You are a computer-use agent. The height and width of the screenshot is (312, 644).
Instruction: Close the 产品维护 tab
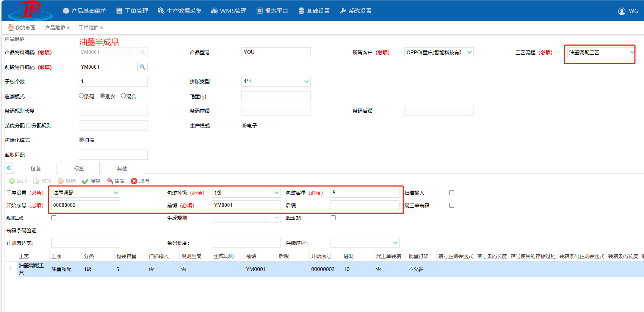coord(68,28)
